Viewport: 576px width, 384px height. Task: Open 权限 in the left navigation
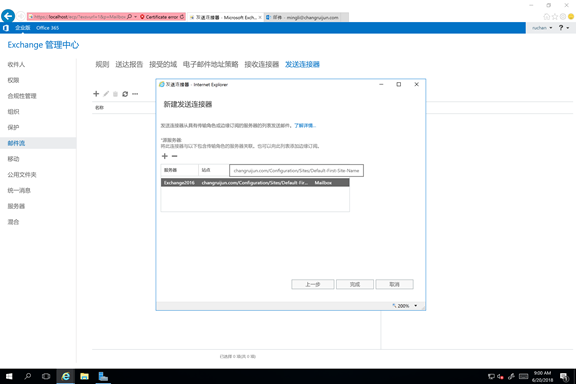click(x=13, y=80)
